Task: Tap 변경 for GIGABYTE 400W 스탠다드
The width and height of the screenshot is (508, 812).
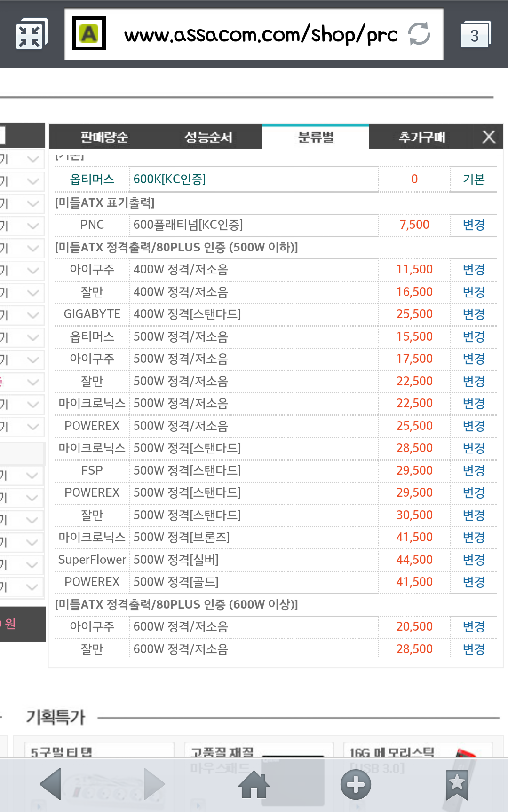Action: click(474, 314)
